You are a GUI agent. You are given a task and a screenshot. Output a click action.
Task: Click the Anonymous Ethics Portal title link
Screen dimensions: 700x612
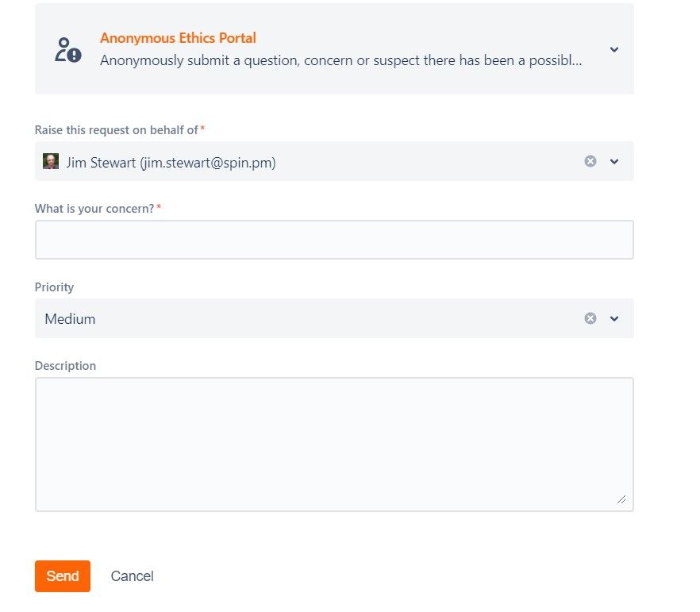click(x=178, y=38)
